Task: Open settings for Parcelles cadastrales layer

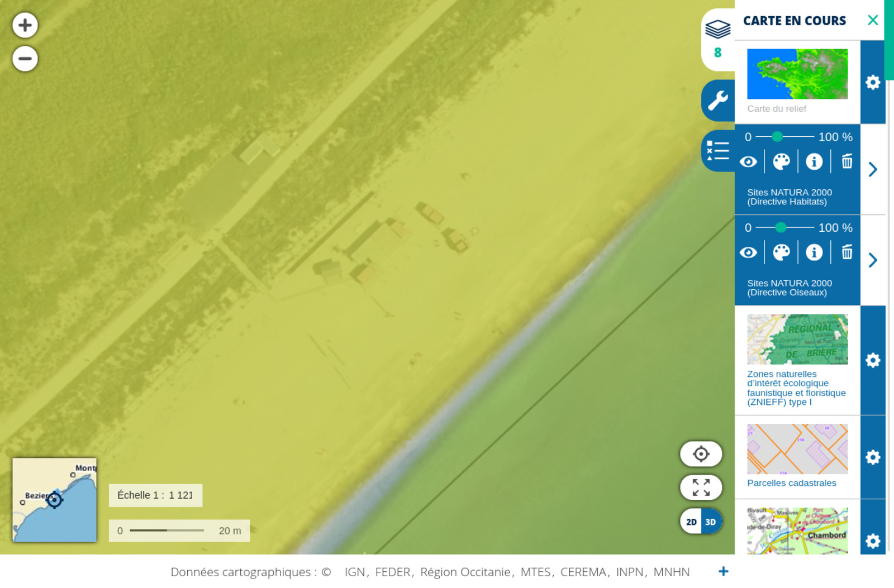Action: [873, 457]
